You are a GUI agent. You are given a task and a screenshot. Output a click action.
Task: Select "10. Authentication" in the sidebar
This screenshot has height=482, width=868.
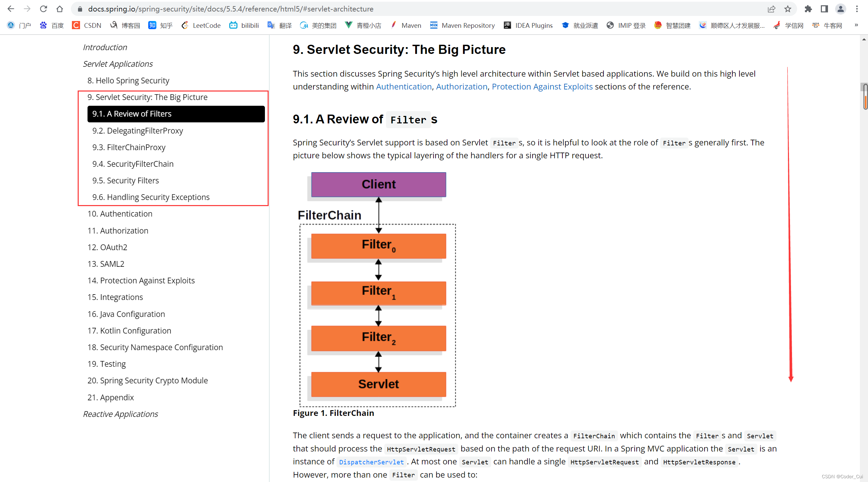(x=119, y=214)
